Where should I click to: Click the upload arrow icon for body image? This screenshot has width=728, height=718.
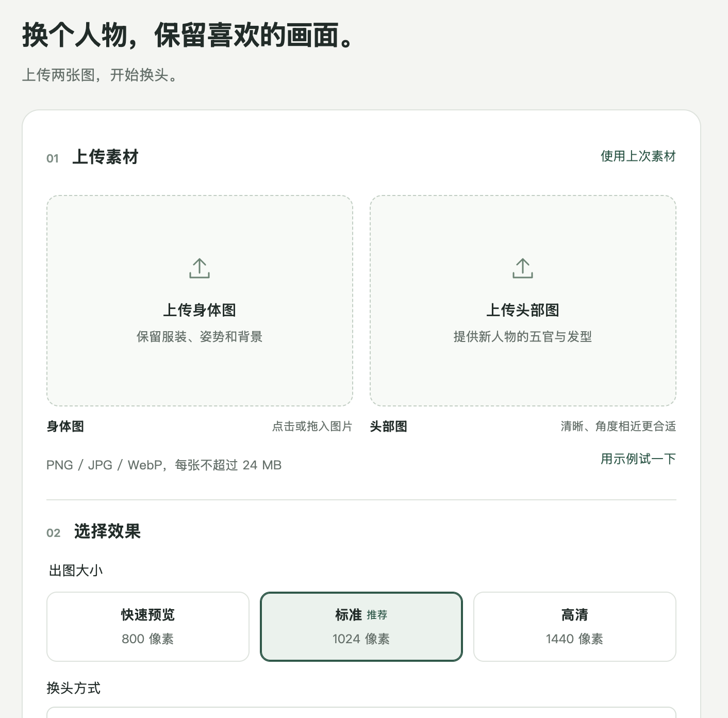pyautogui.click(x=200, y=268)
